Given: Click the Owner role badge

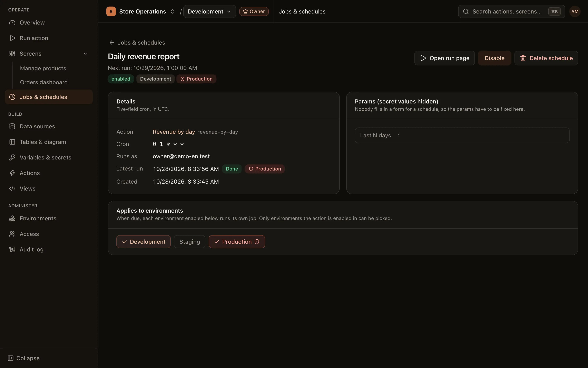Looking at the screenshot, I should pyautogui.click(x=254, y=11).
